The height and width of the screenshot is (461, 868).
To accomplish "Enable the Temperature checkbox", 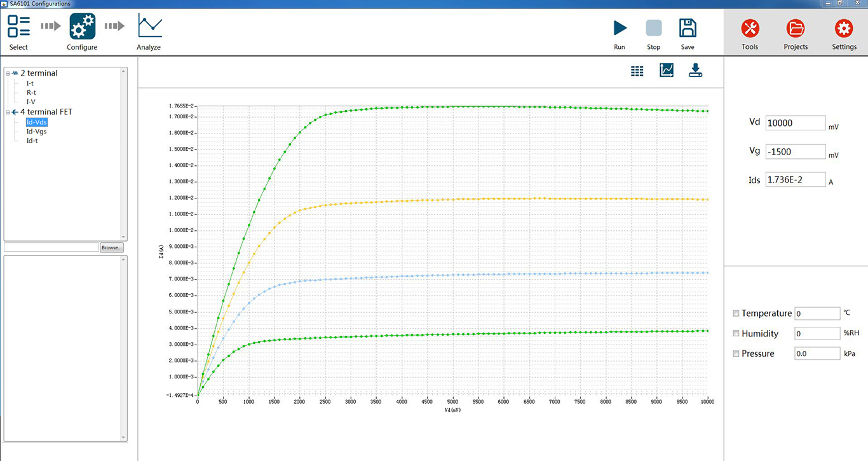I will click(736, 313).
